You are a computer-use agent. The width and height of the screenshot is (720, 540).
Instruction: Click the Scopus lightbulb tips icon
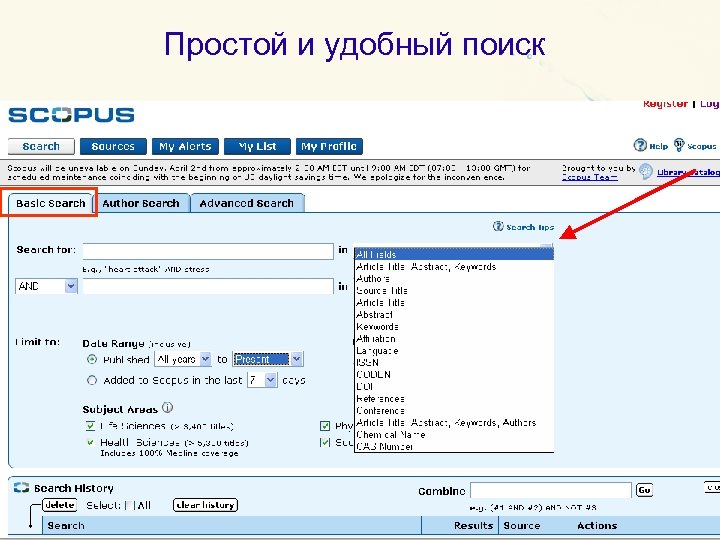pos(679,145)
